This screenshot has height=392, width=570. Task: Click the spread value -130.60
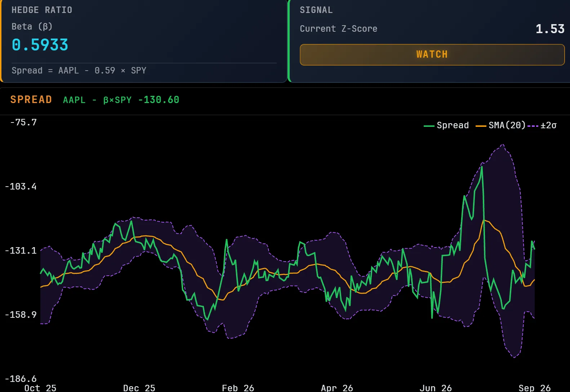click(159, 100)
